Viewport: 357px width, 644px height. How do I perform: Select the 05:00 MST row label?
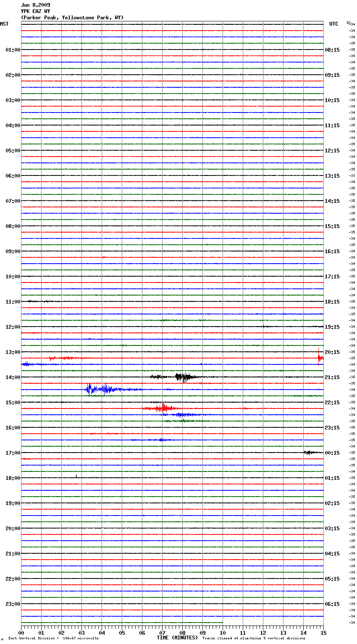coord(13,151)
